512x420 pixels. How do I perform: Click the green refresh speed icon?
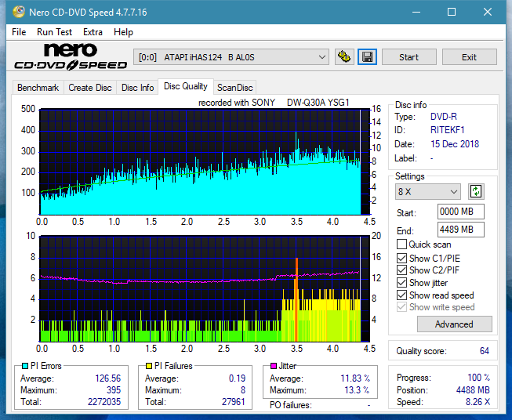coord(476,191)
